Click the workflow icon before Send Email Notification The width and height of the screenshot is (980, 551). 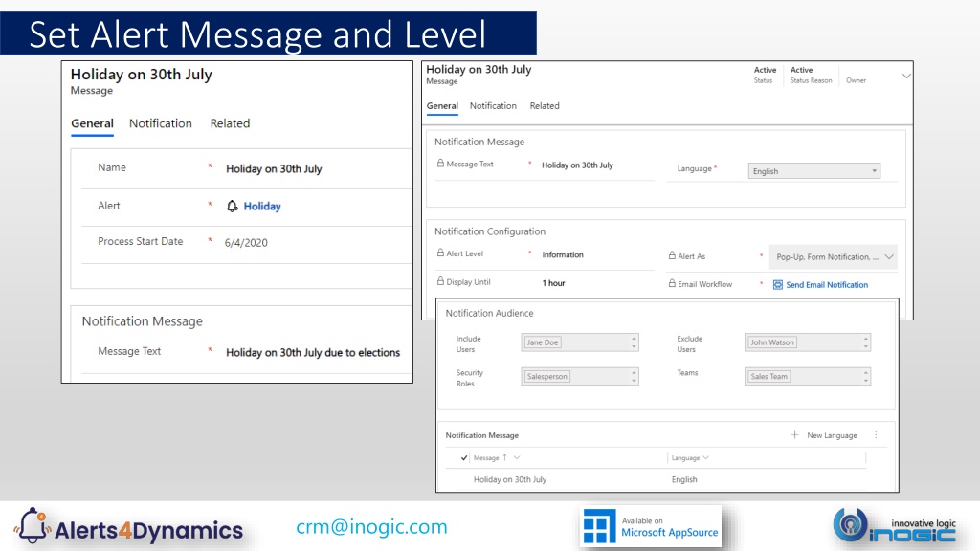point(777,285)
